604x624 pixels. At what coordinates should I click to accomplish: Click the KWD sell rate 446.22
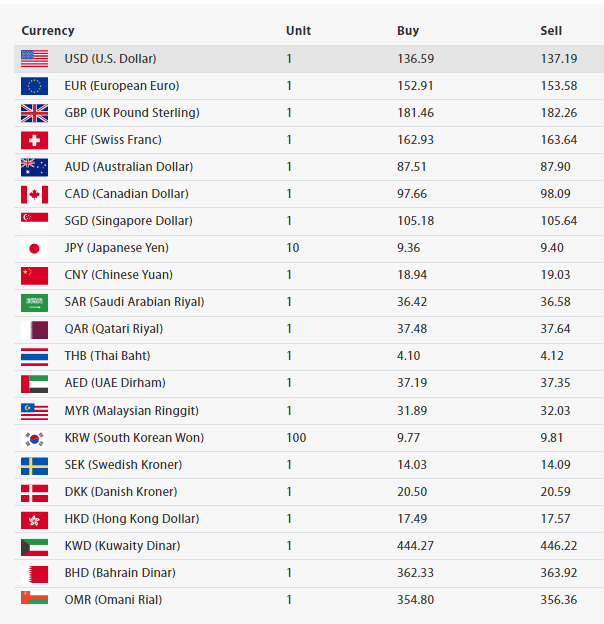click(559, 546)
